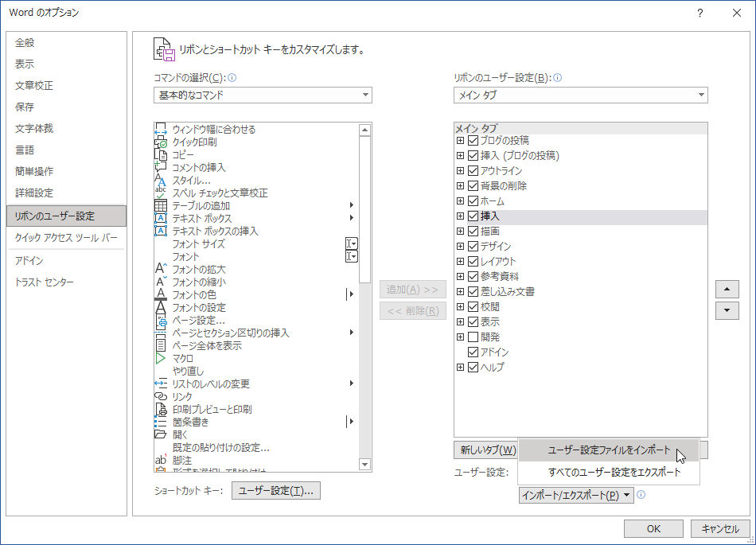This screenshot has width=756, height=545.
Task: Click the キャンセル button
Action: click(x=720, y=528)
